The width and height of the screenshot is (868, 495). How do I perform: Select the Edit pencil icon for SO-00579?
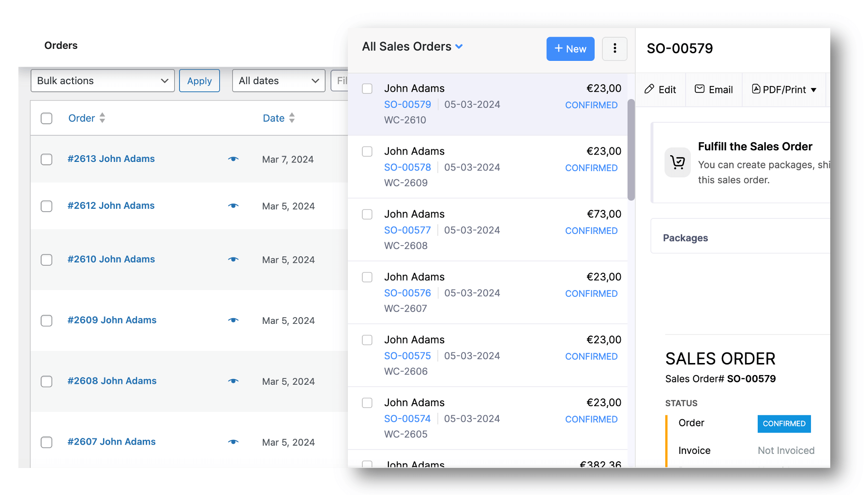[x=649, y=89]
